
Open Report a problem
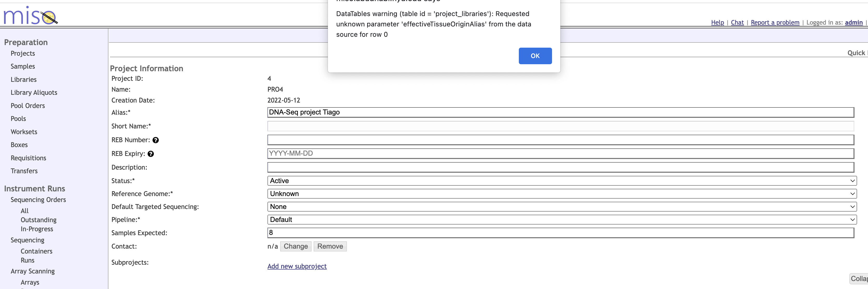pyautogui.click(x=775, y=23)
